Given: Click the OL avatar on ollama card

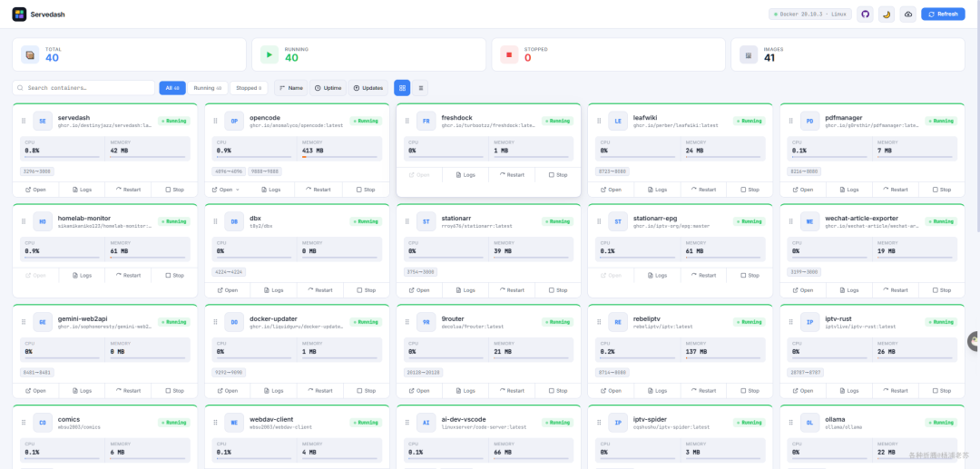Looking at the screenshot, I should (x=809, y=422).
